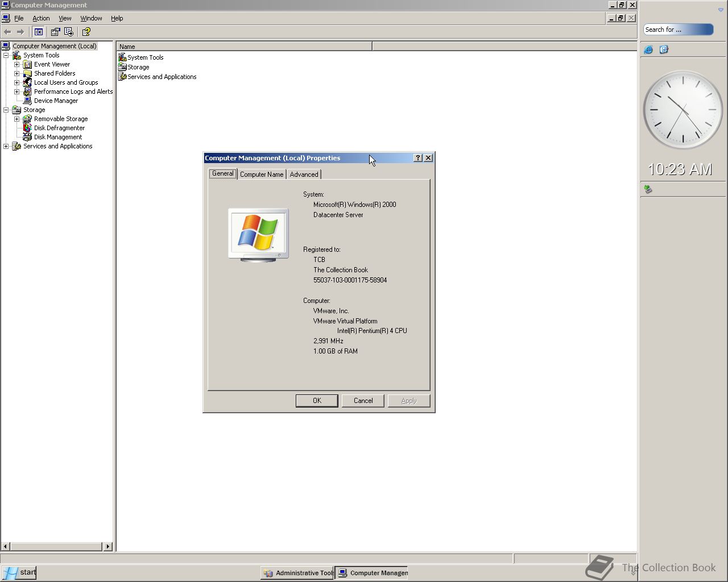Click the Computer Management taskbar button
The height and width of the screenshot is (582, 728).
click(372, 573)
